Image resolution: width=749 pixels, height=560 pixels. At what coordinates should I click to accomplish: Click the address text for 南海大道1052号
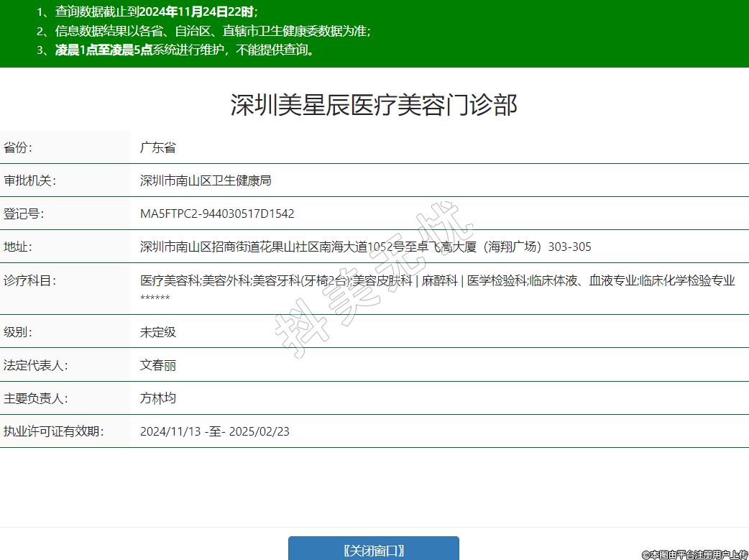[x=365, y=247]
